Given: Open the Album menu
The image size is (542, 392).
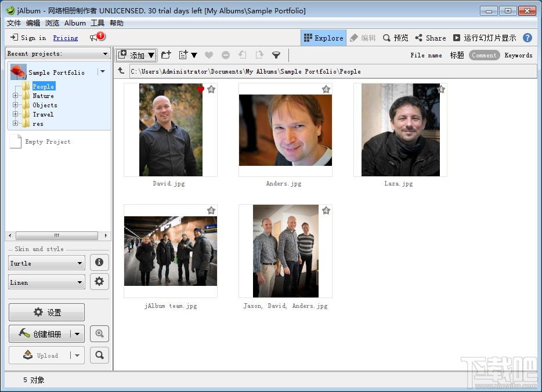Looking at the screenshot, I should [75, 23].
